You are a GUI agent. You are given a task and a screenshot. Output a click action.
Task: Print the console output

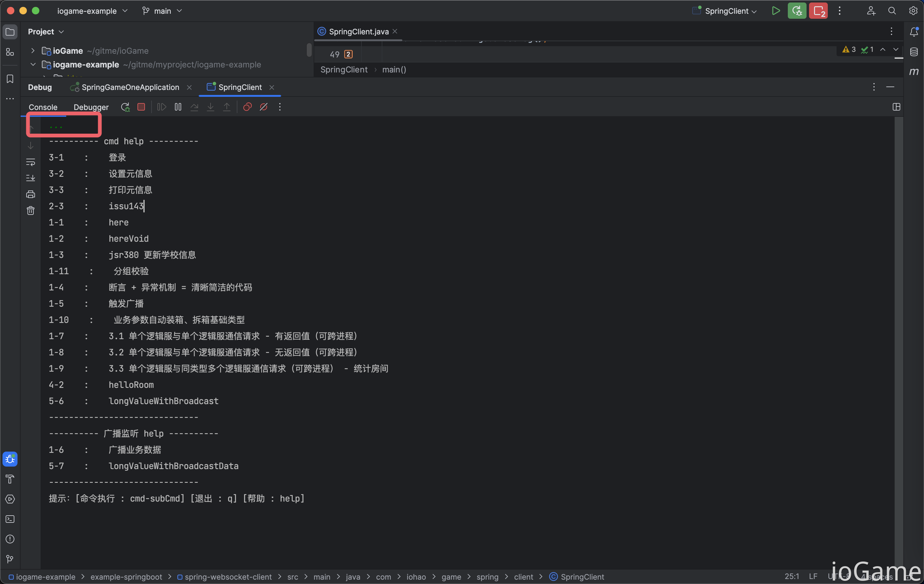tap(31, 195)
